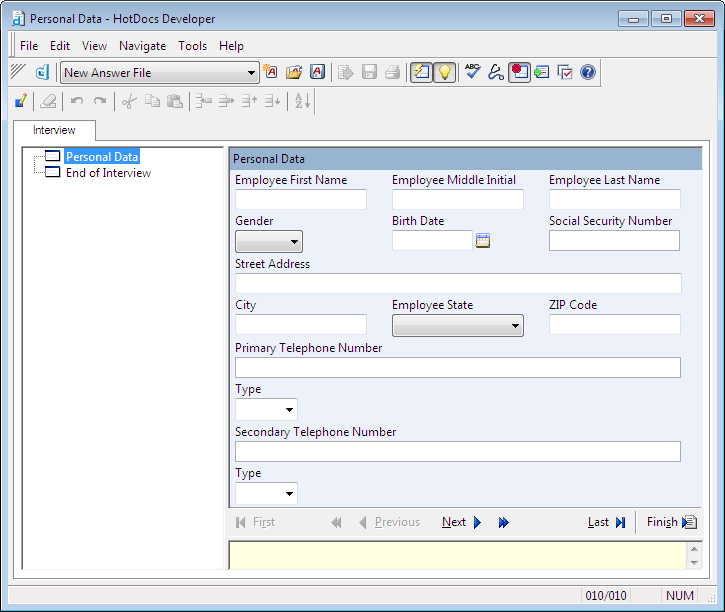The image size is (725, 612).
Task: Click the delete repetition icon
Action: pyautogui.click(x=227, y=101)
